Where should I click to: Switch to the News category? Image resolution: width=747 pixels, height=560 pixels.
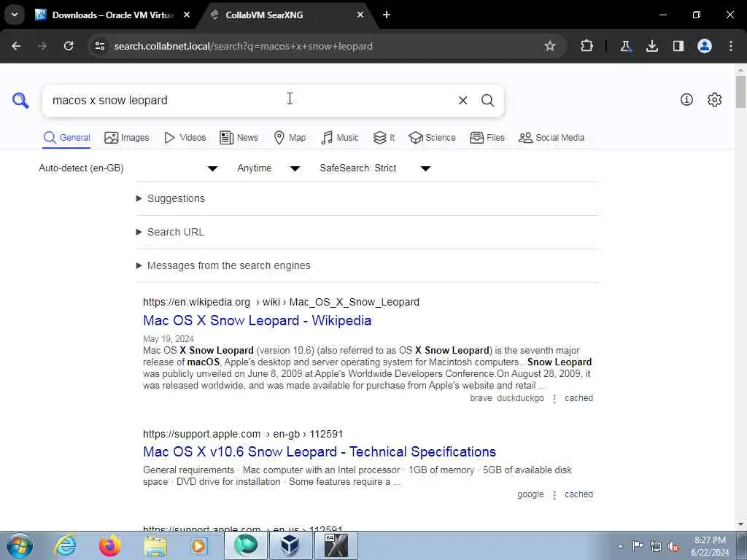[x=239, y=138]
